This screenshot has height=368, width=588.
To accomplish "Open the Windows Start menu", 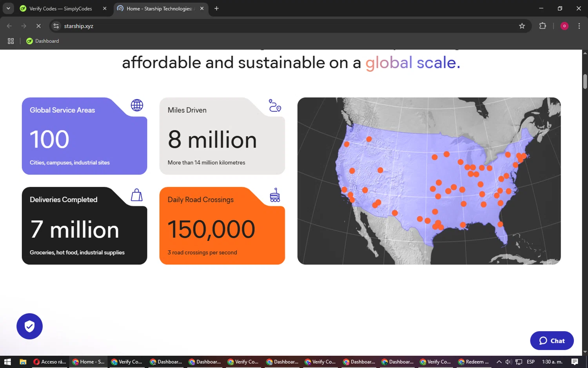I will click(x=7, y=362).
